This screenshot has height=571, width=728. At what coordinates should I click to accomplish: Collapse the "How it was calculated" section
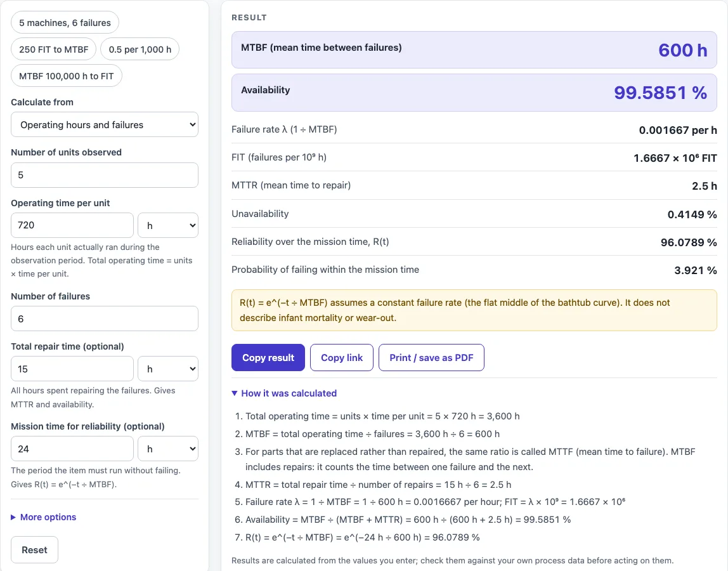[284, 393]
